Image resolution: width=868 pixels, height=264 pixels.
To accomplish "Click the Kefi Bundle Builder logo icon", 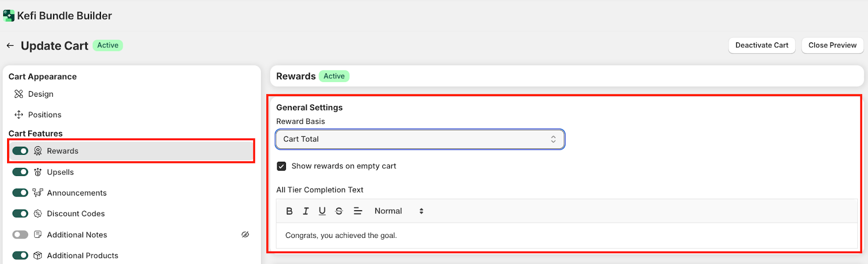I will click(x=9, y=16).
